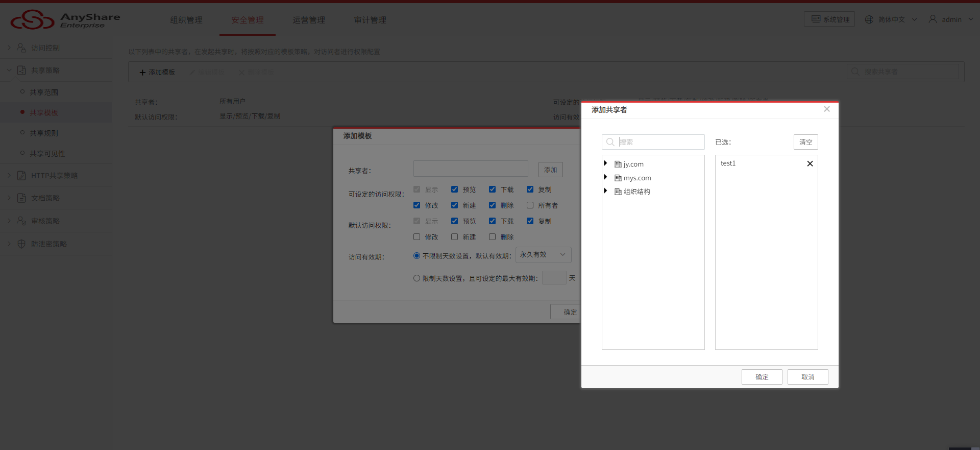
Task: Click the 共享策略 document sidebar icon
Action: tap(21, 70)
